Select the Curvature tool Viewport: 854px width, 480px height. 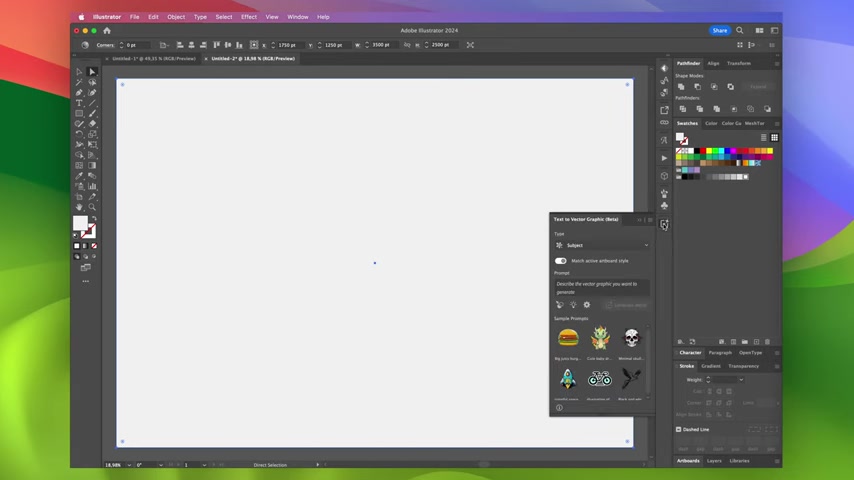92,93
